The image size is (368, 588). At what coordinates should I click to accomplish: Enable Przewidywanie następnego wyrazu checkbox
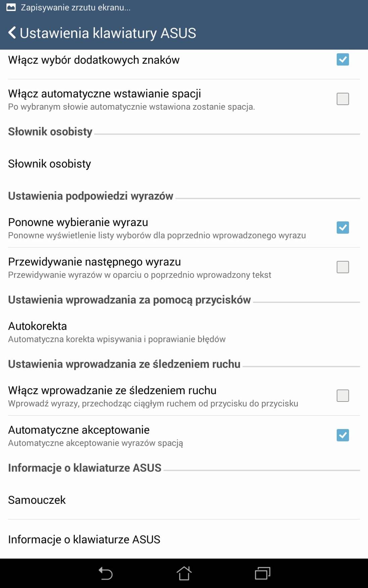coord(342,267)
